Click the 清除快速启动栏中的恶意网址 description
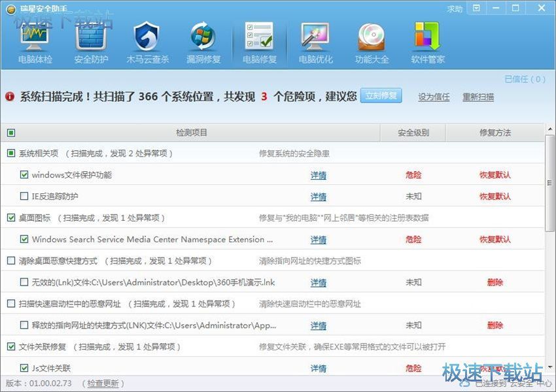 click(310, 304)
